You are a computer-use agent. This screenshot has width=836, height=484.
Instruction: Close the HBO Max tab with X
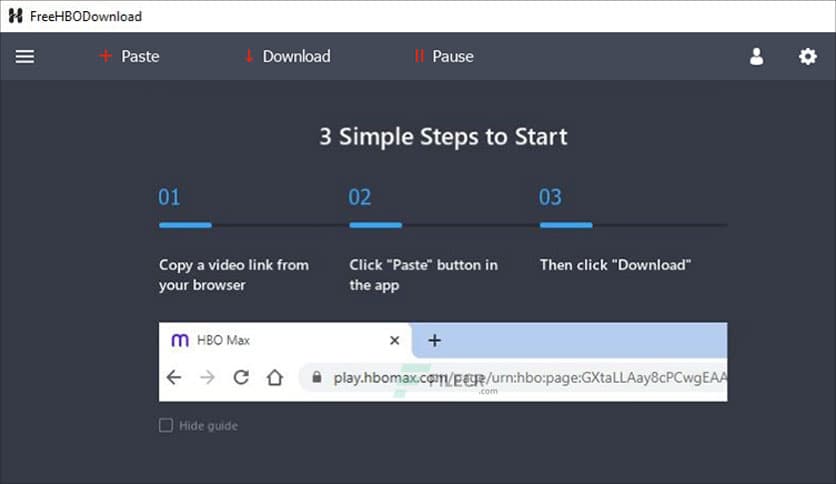pyautogui.click(x=395, y=340)
